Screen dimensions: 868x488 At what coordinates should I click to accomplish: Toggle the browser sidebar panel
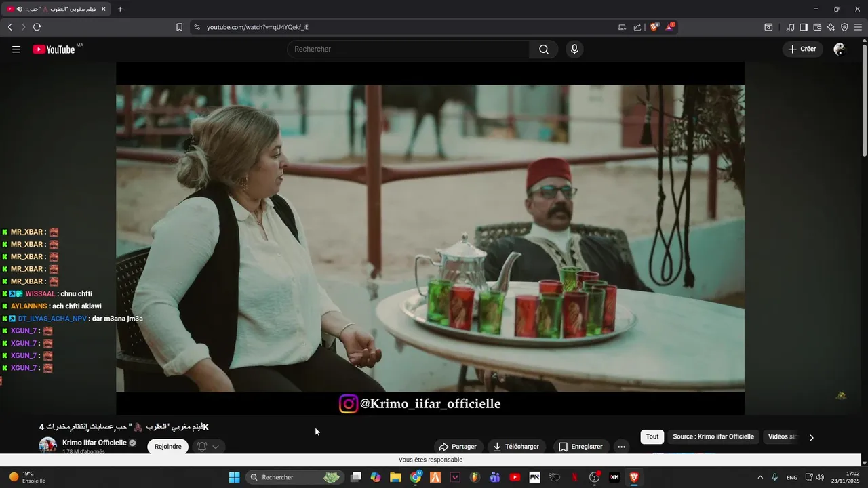point(804,27)
